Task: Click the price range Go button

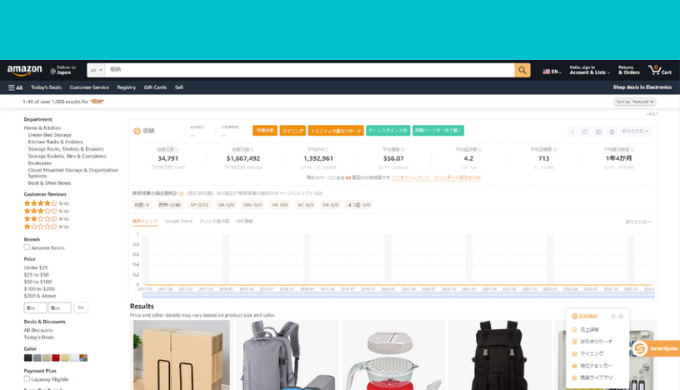Action: point(81,308)
